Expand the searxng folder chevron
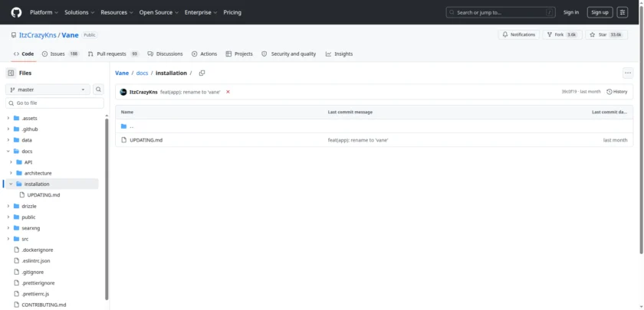644x310 pixels. click(x=8, y=228)
